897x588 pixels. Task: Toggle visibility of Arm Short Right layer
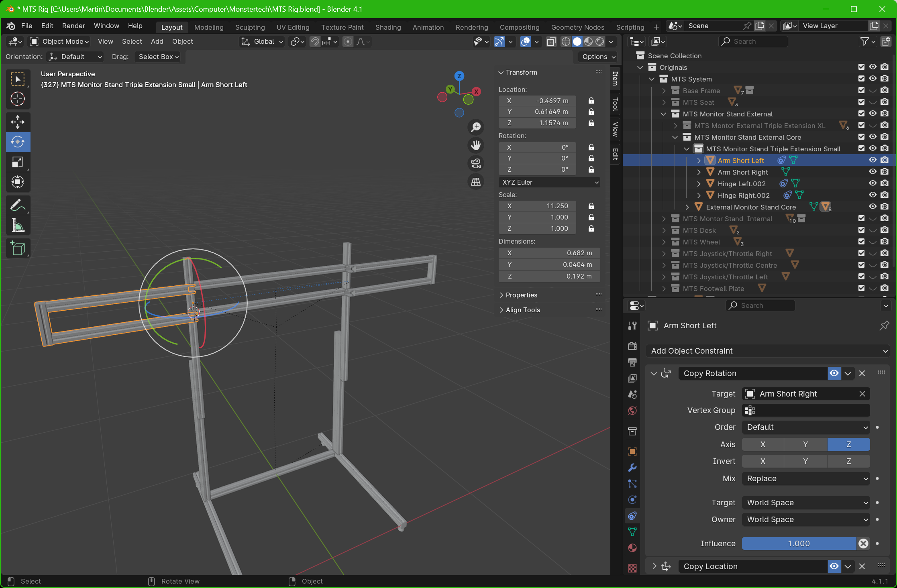tap(873, 171)
